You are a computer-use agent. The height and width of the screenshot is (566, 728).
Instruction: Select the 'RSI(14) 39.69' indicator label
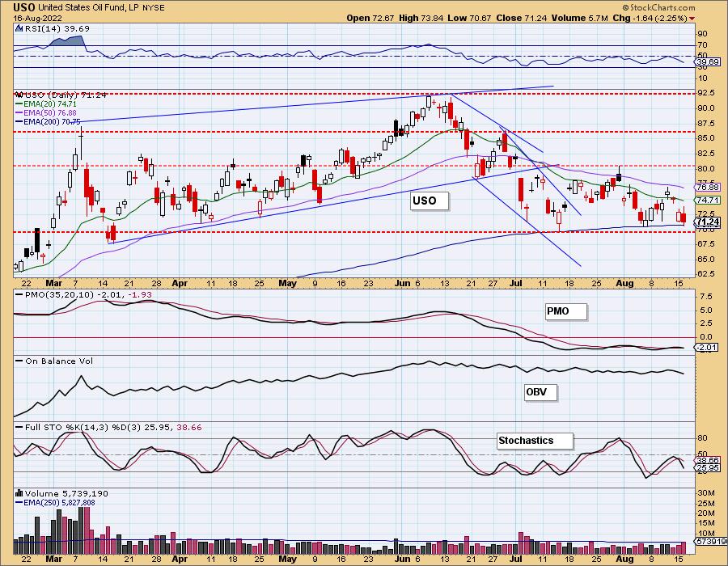click(x=57, y=28)
